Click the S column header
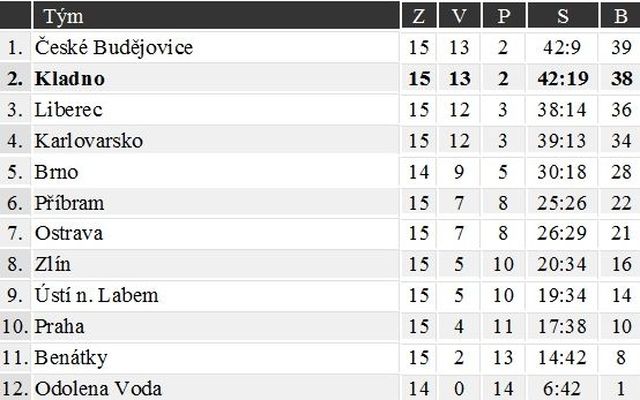Image resolution: width=640 pixels, height=400 pixels. click(562, 16)
